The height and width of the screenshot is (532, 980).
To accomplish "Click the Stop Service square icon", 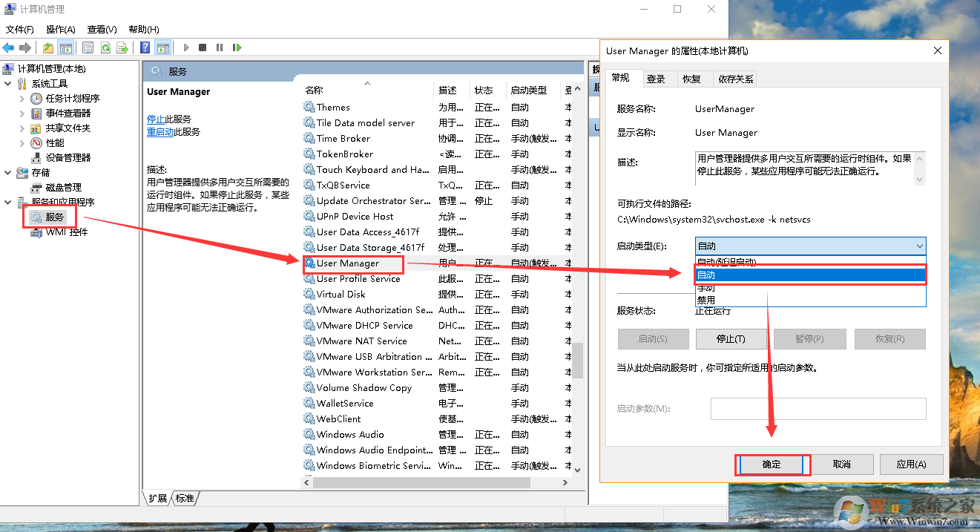I will pyautogui.click(x=203, y=47).
